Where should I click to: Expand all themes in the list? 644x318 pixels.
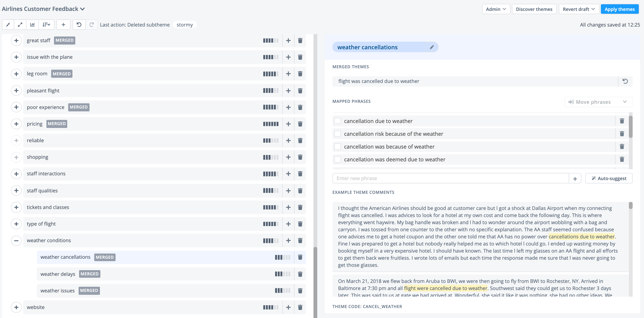coord(20,24)
